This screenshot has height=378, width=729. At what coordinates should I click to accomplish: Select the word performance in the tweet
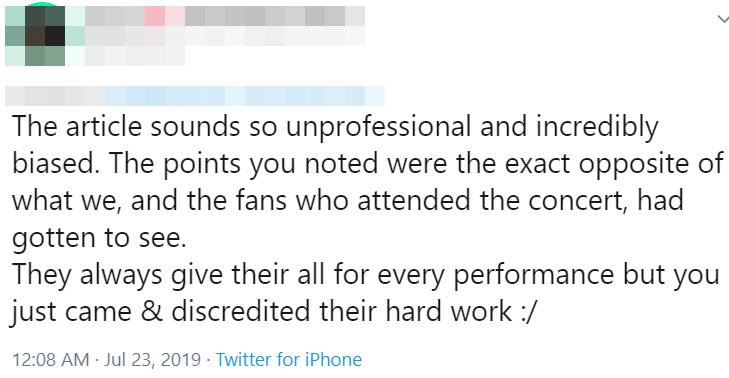tap(534, 274)
